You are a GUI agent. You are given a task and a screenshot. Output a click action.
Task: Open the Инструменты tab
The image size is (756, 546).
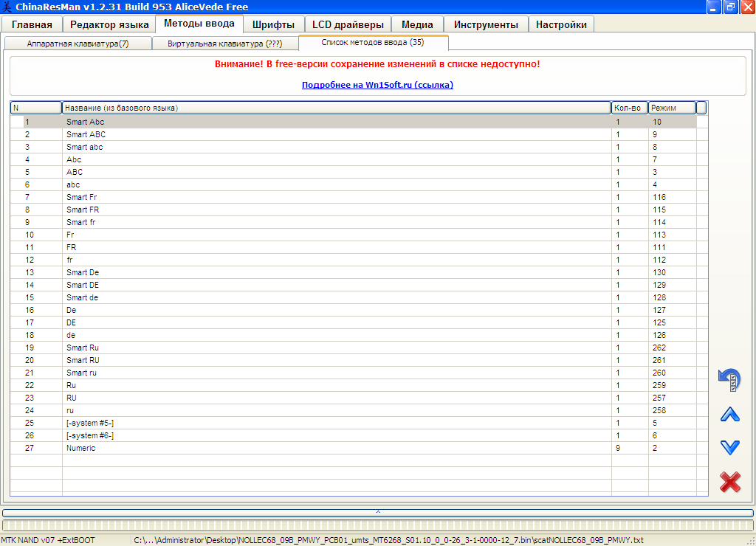tap(486, 24)
